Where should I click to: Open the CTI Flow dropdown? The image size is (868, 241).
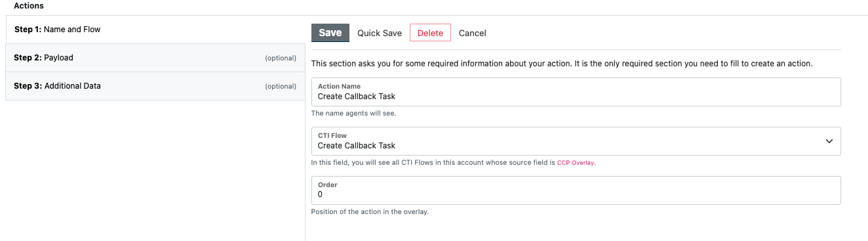[x=576, y=141]
